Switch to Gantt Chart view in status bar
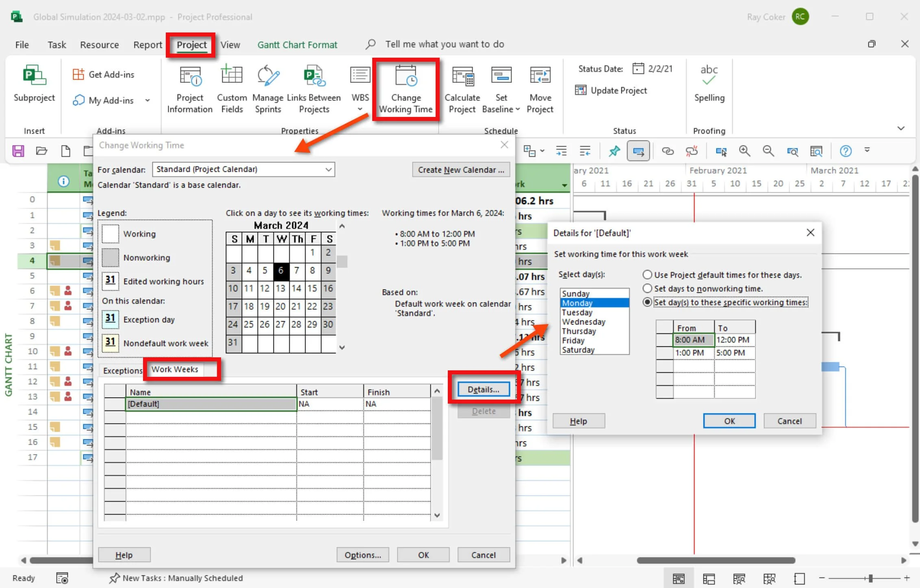The image size is (920, 588). tap(678, 578)
